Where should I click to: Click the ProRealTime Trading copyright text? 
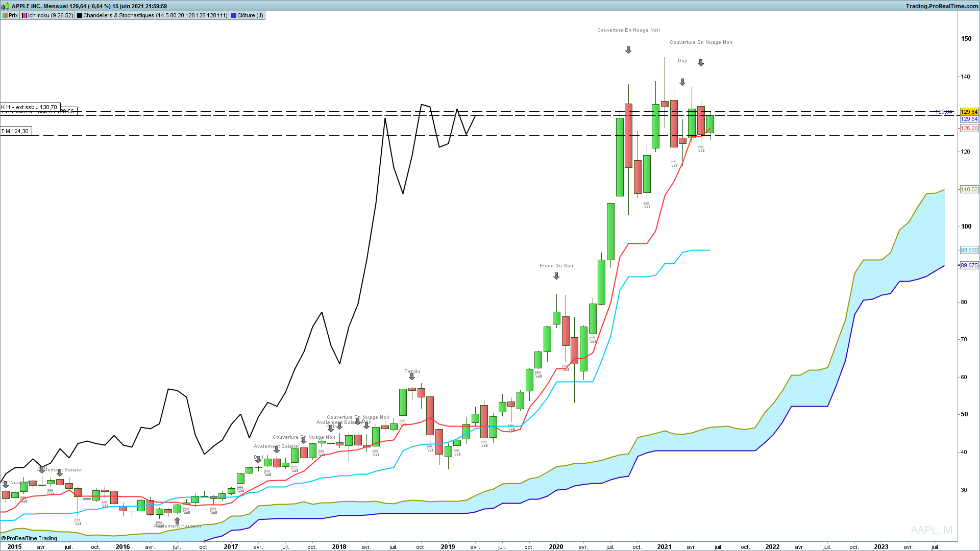29,538
